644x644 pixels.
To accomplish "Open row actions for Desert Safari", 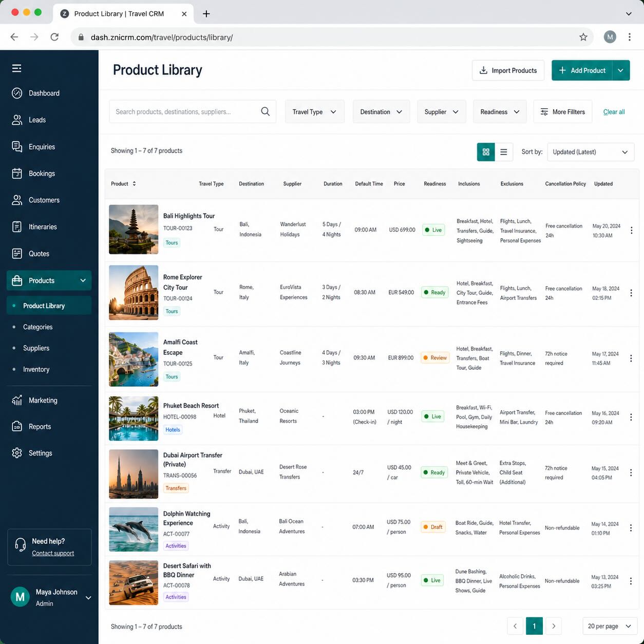I will [631, 581].
